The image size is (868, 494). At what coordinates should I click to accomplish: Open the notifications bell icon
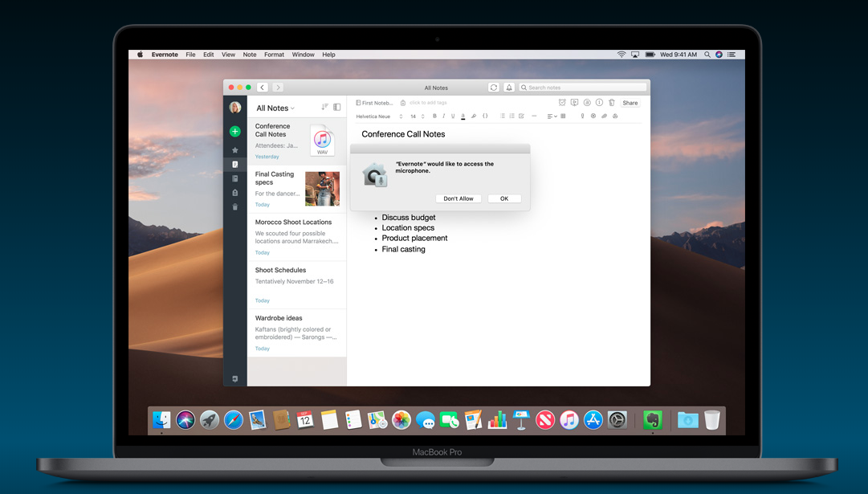tap(509, 88)
